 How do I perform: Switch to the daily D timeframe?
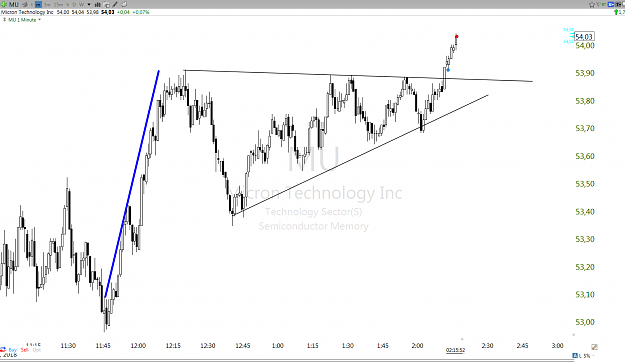pos(74,4)
